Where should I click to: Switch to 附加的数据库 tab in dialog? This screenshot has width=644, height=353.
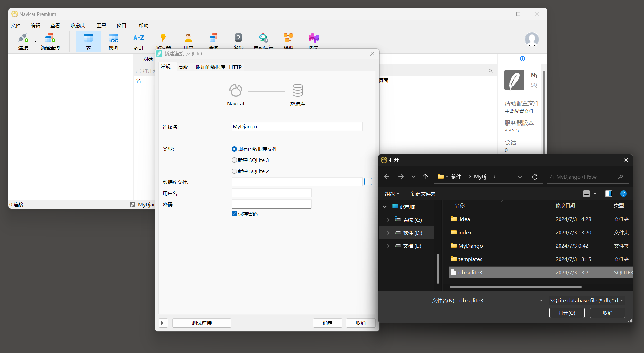coord(210,67)
